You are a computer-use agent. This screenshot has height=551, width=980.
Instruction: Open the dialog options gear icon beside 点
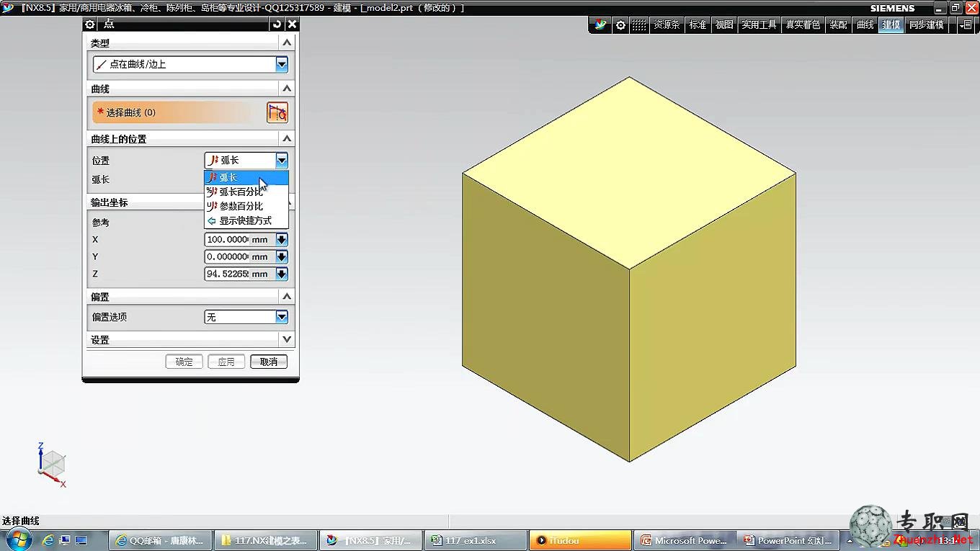click(x=90, y=24)
